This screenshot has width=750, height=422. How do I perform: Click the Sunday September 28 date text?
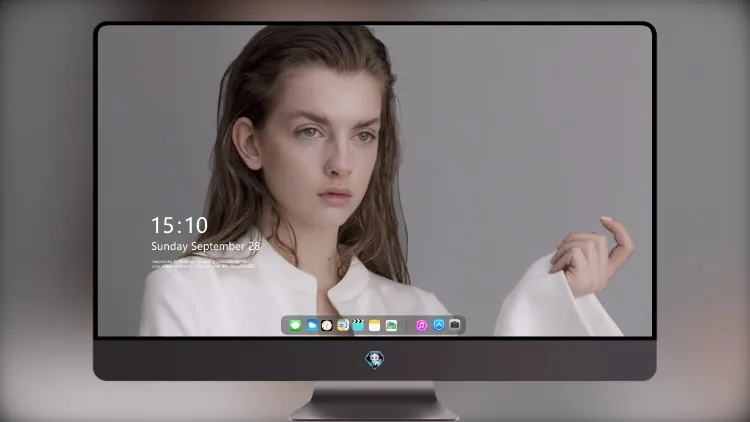pyautogui.click(x=206, y=246)
